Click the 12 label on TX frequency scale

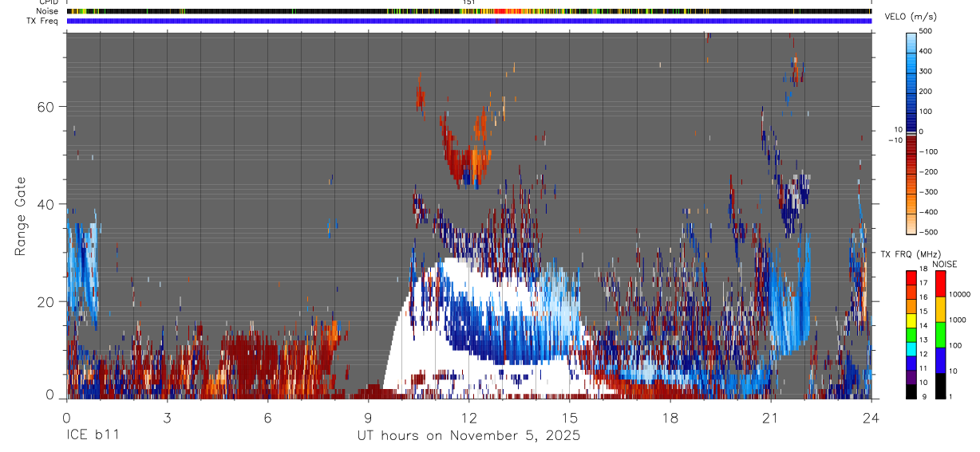(x=923, y=356)
